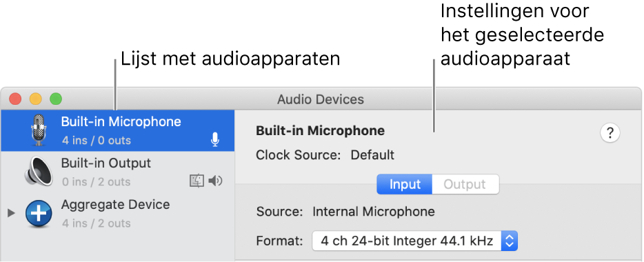Open help with the question mark button
Screen dimensions: 644x262
tap(610, 133)
